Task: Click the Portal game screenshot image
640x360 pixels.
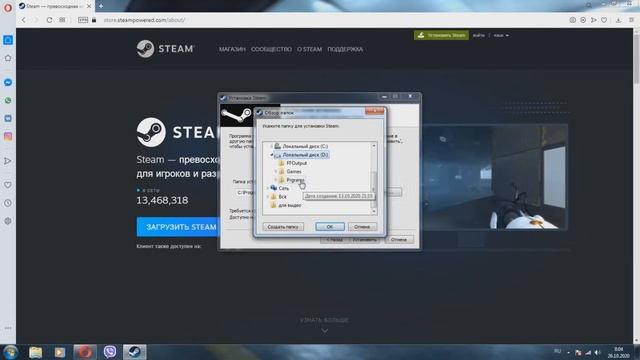Action: point(494,177)
